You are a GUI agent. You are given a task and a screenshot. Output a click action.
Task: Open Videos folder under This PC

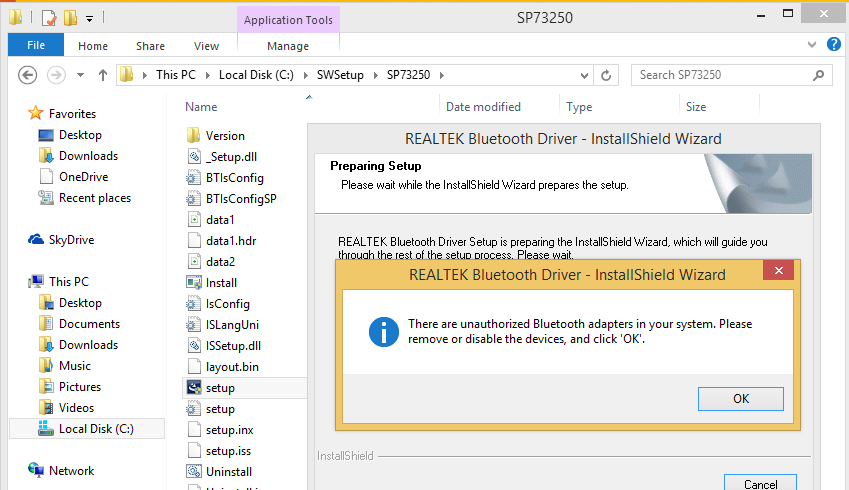76,408
